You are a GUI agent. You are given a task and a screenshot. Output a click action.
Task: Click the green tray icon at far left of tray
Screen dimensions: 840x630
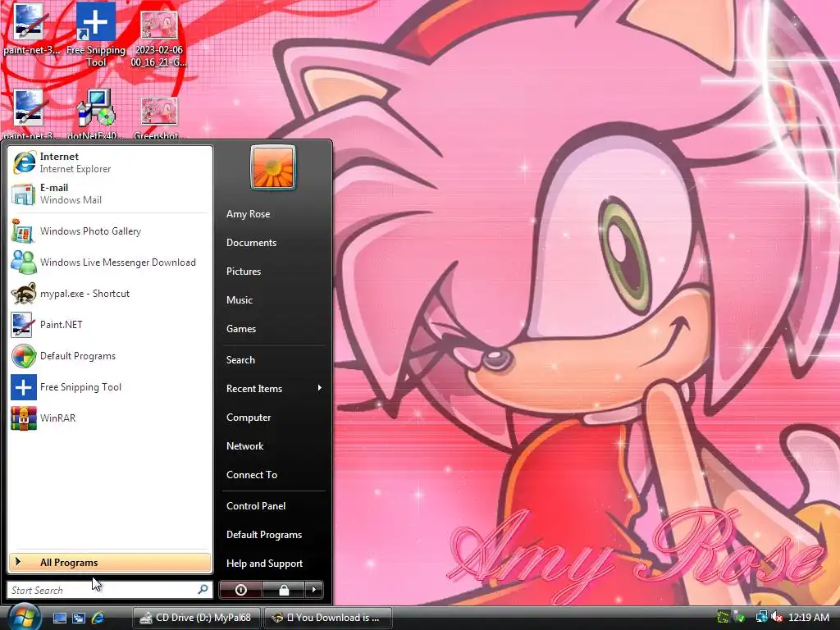coord(723,617)
